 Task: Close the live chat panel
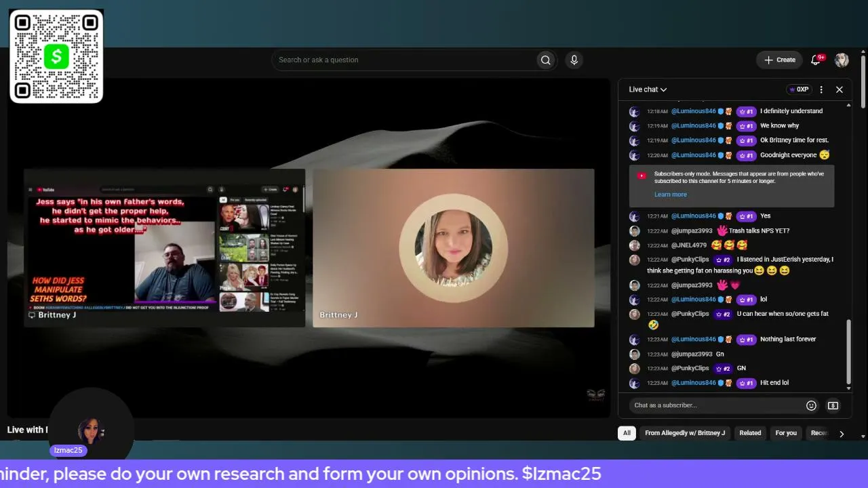839,89
